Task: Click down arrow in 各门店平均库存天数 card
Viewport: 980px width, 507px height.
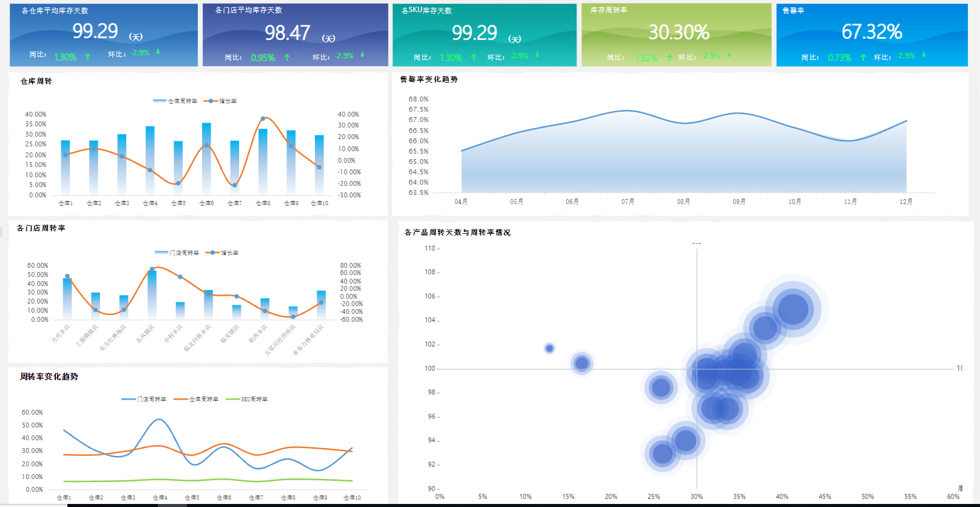Action: pyautogui.click(x=362, y=55)
